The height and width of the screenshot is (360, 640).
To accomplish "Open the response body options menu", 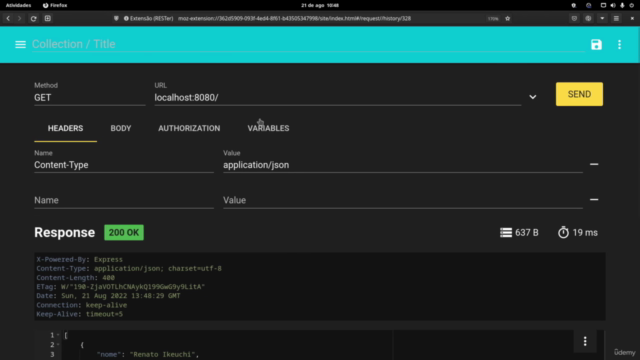I will click(x=585, y=341).
